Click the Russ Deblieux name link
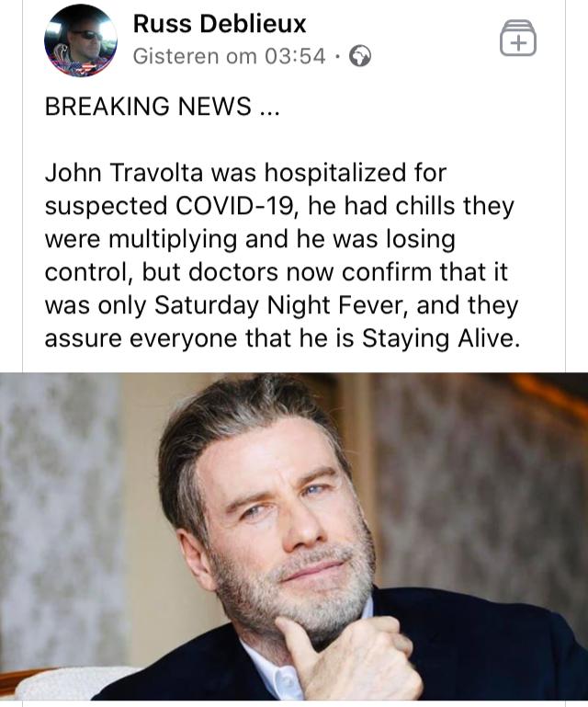The width and height of the screenshot is (588, 707). 220,24
